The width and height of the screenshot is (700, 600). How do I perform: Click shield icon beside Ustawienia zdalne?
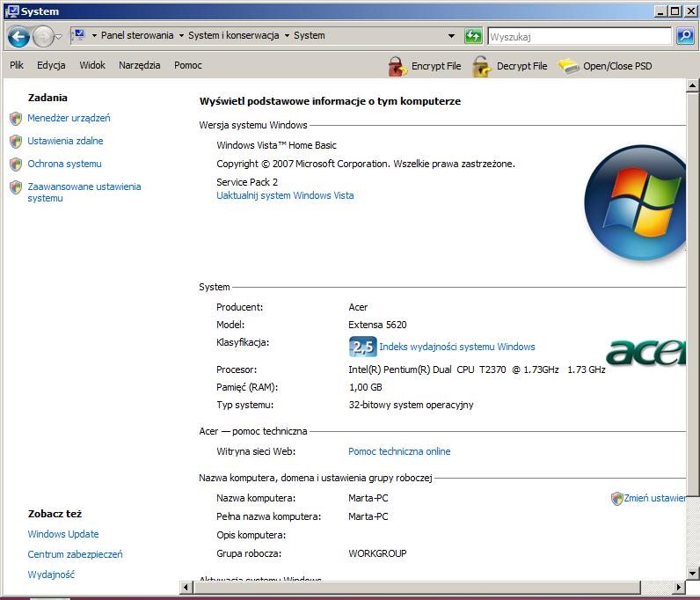pos(16,141)
